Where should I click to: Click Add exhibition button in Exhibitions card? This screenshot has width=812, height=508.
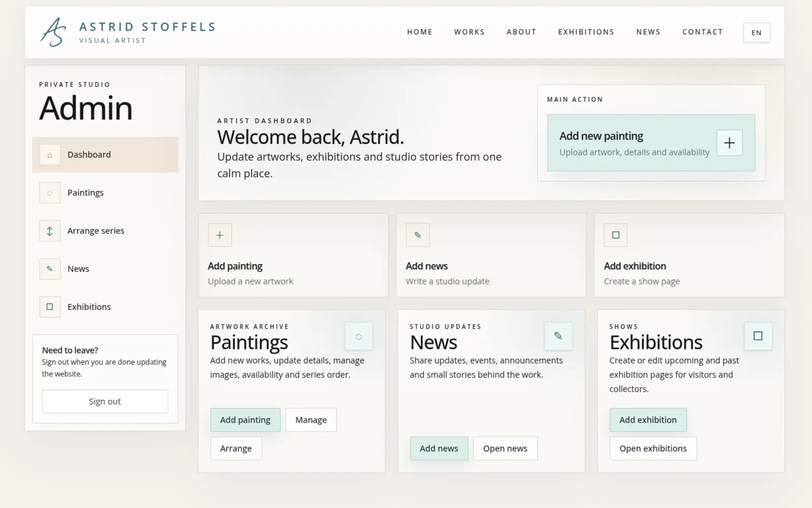coord(648,420)
